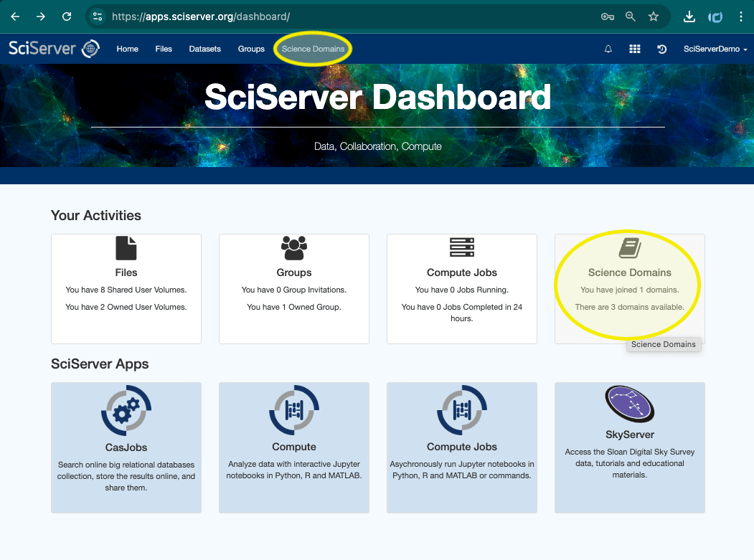Click the Groups people icon

[294, 248]
